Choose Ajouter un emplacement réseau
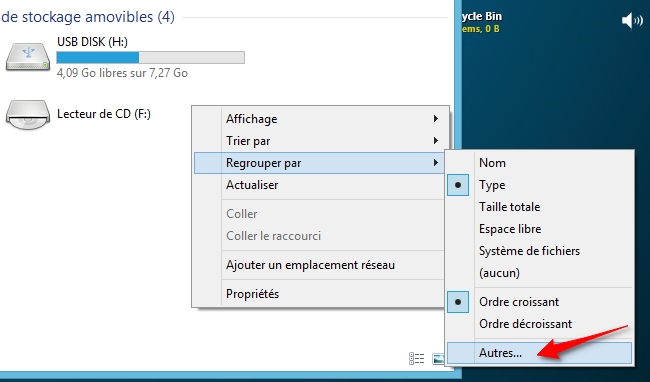650x382 pixels. point(318,265)
